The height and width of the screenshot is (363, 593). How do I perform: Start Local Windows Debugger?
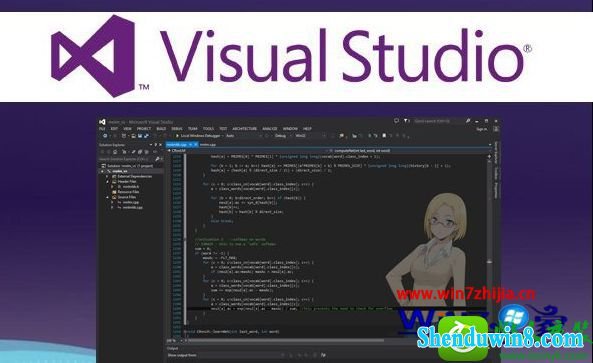click(x=198, y=136)
